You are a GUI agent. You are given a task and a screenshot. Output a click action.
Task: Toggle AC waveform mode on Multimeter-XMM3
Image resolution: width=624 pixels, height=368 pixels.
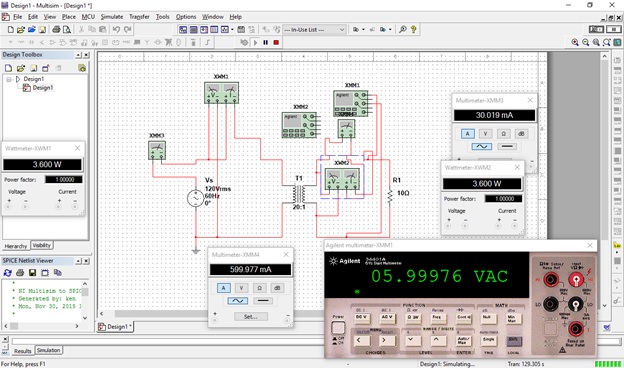482,146
